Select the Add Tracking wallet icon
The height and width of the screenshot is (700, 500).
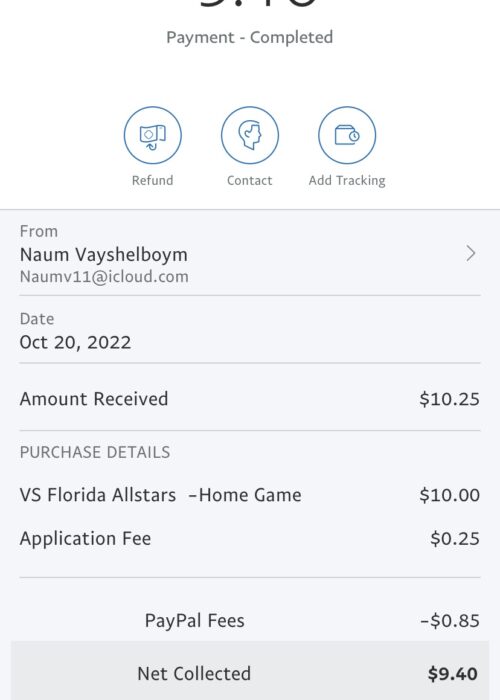click(x=347, y=135)
